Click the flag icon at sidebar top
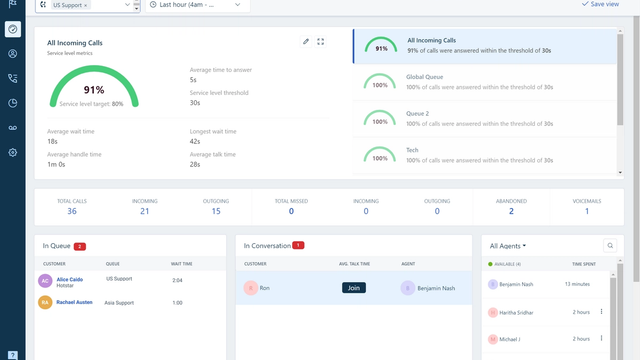This screenshot has height=360, width=640. coord(13,4)
